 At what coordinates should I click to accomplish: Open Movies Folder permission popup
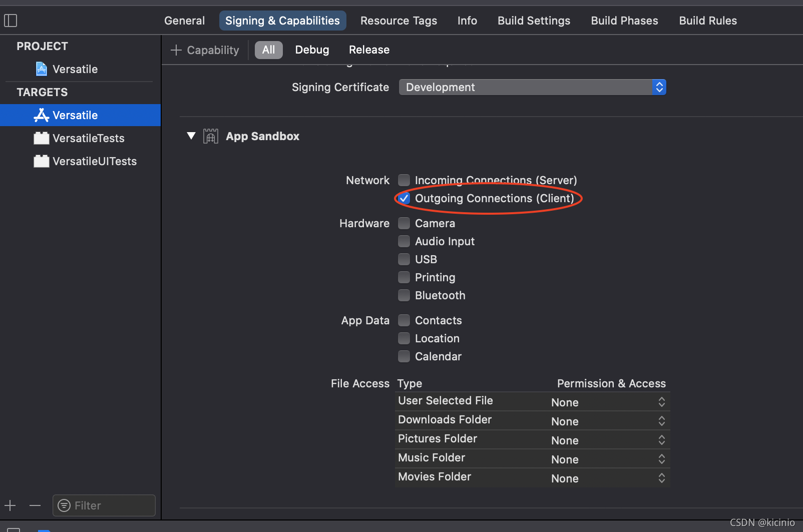pyautogui.click(x=608, y=478)
